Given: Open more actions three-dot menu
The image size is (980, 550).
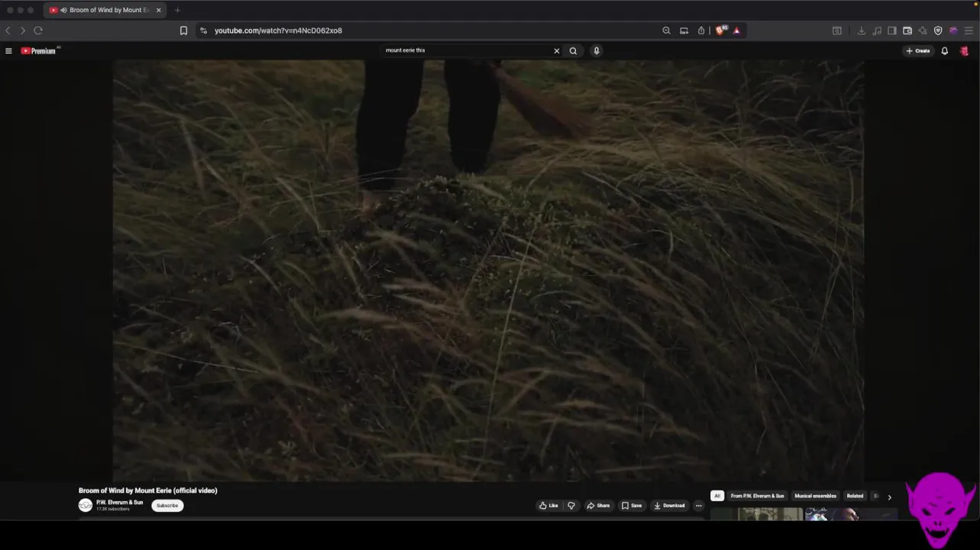Looking at the screenshot, I should [698, 506].
